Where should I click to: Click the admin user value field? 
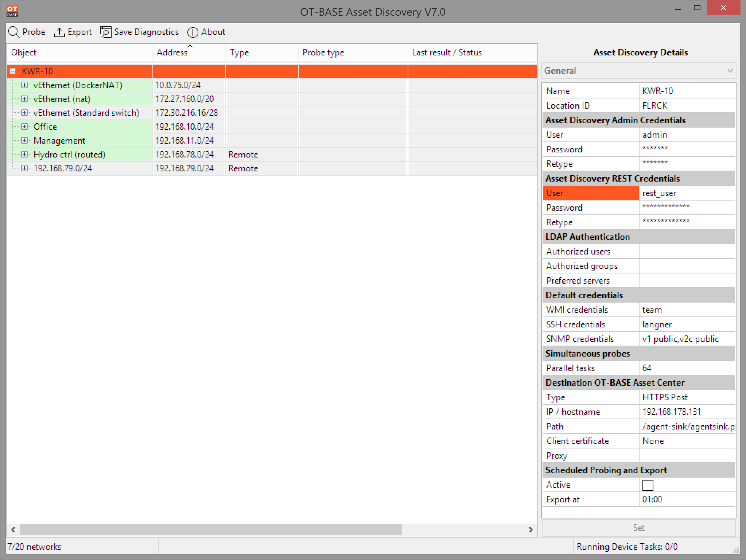[x=687, y=135]
